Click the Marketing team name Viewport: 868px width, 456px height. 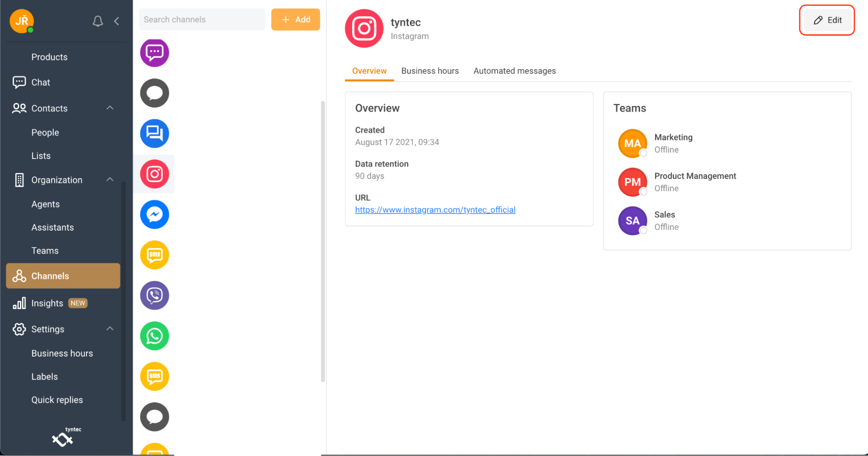[x=673, y=137]
